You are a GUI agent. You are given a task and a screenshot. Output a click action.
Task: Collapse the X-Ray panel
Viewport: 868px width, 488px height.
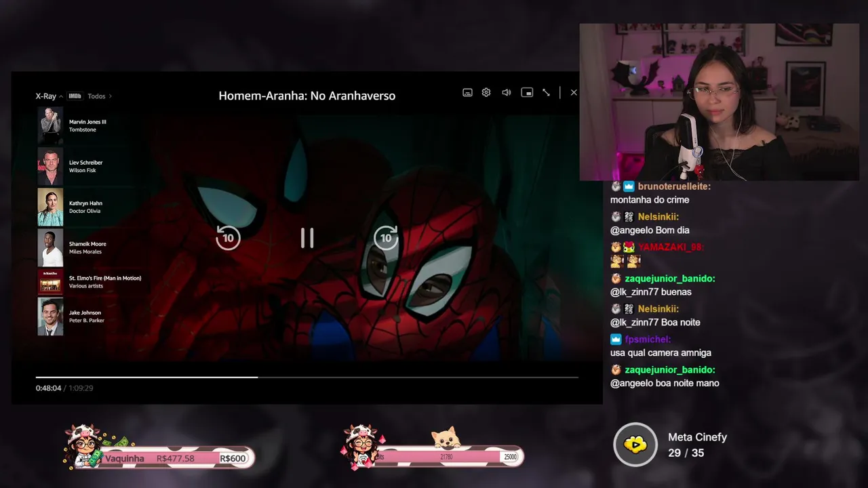point(49,96)
